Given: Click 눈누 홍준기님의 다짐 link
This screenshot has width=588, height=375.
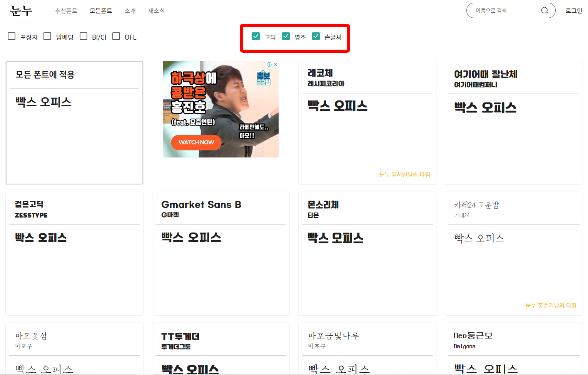Looking at the screenshot, I should tap(551, 305).
